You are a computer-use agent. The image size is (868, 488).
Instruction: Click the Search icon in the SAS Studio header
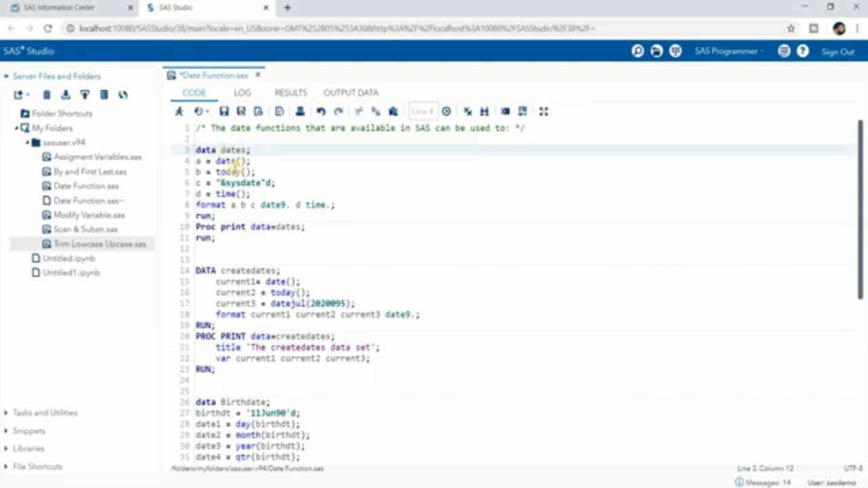637,52
